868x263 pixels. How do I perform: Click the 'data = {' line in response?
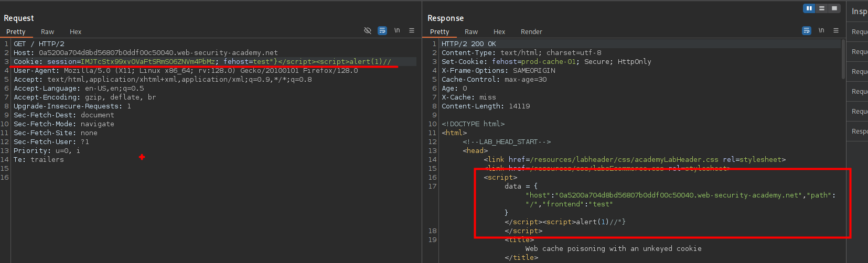[x=521, y=187]
